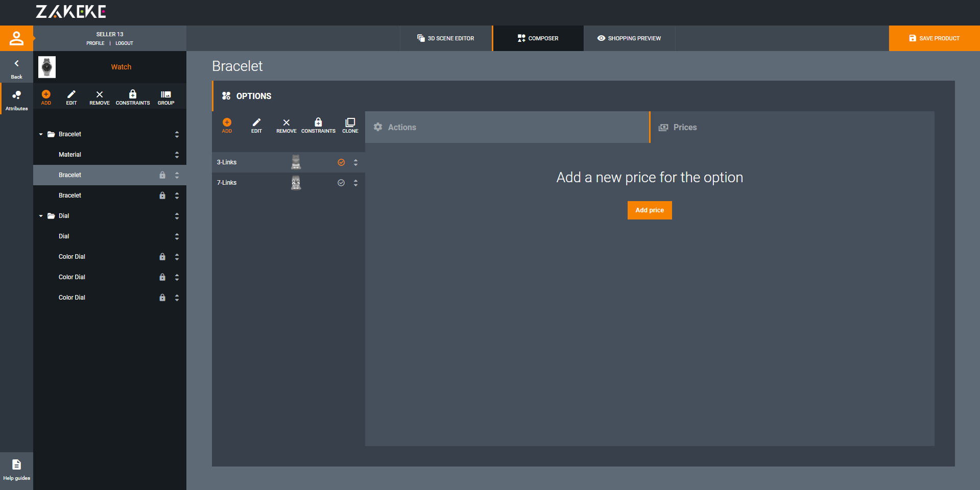
Task: Click reorder arrows on 7-Links option
Action: [355, 183]
